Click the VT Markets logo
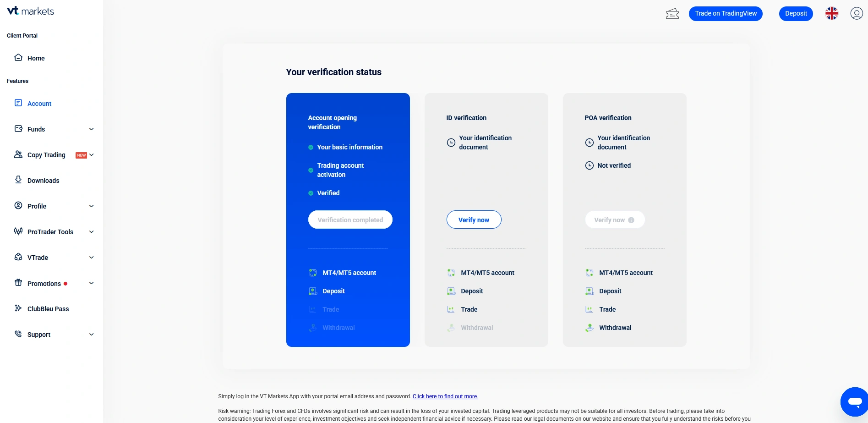The width and height of the screenshot is (868, 423). tap(31, 11)
